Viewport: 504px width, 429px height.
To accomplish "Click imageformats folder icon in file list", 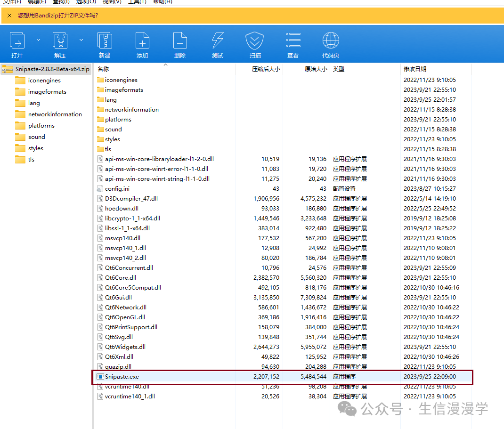I will (100, 89).
